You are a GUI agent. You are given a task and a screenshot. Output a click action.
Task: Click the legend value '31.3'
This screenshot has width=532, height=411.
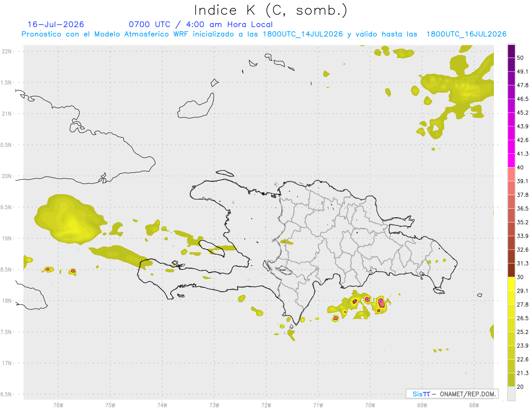coord(523,263)
